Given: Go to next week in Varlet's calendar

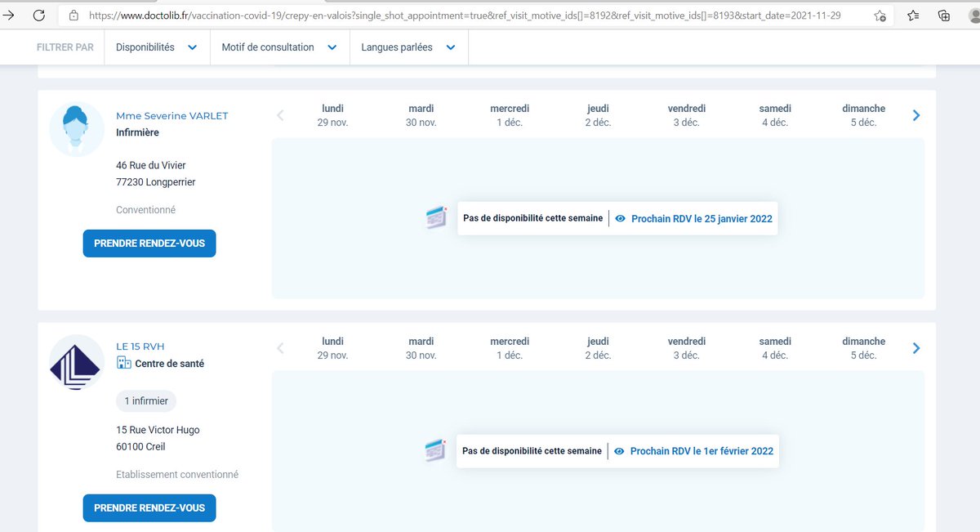Looking at the screenshot, I should (916, 115).
